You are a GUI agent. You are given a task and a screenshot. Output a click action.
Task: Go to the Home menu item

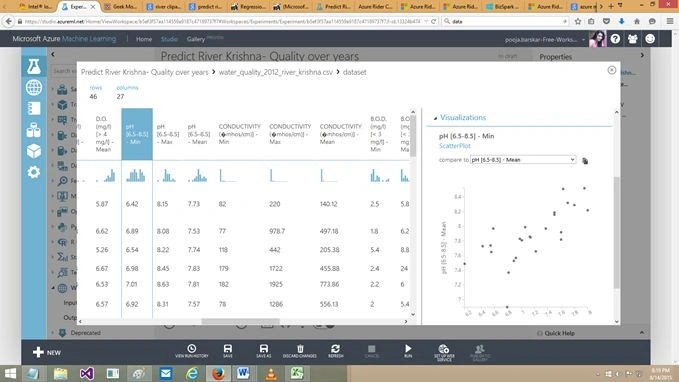[x=144, y=39]
